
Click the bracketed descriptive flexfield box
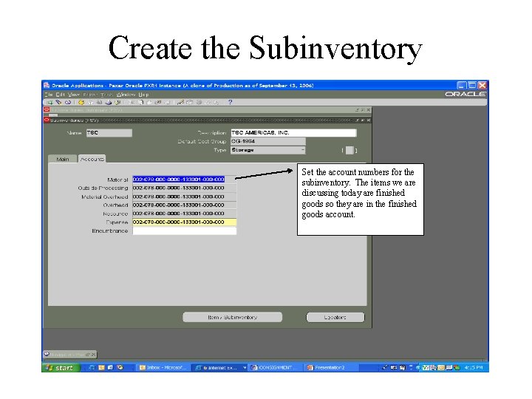click(x=349, y=150)
